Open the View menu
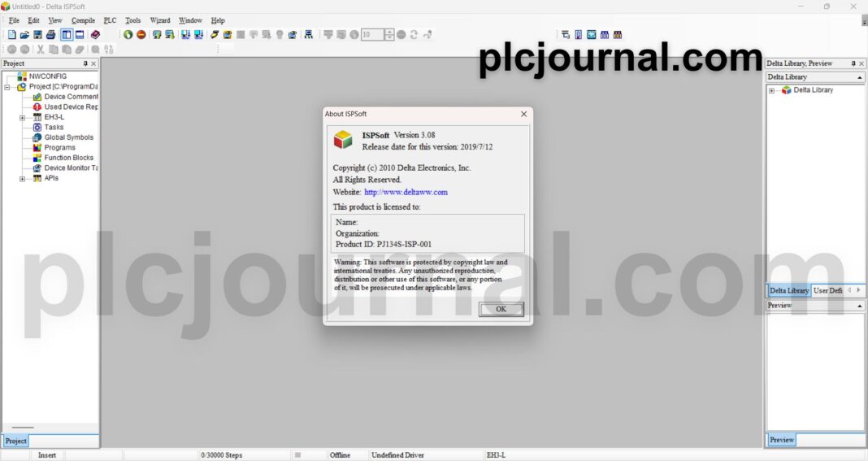This screenshot has width=868, height=461. [54, 20]
